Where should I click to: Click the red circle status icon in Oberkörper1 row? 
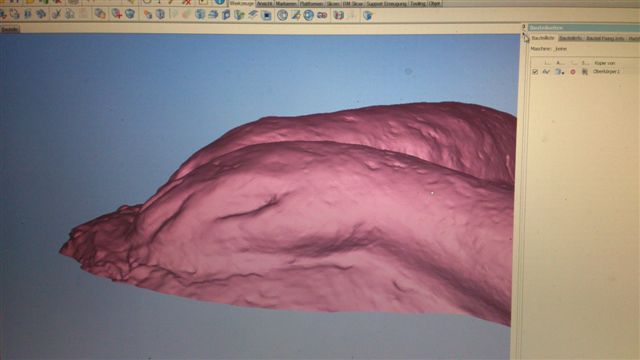[573, 72]
